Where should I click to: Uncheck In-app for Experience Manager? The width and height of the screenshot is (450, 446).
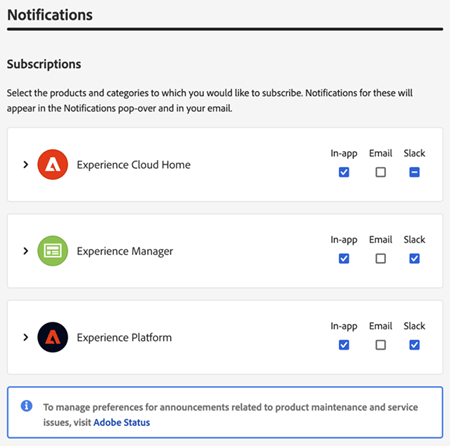(344, 259)
